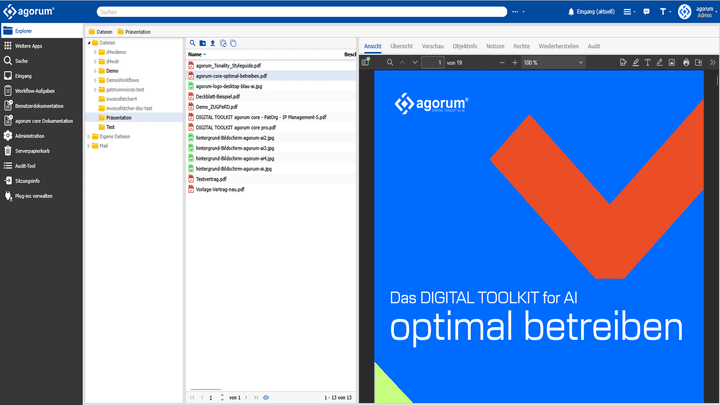Collapse the Dateien tree root node
The height and width of the screenshot is (405, 720).
(89, 43)
